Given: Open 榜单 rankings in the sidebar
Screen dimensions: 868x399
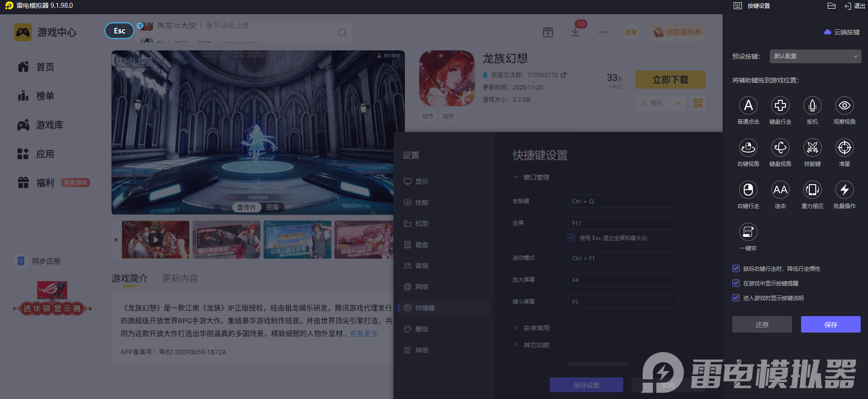Looking at the screenshot, I should [x=36, y=96].
